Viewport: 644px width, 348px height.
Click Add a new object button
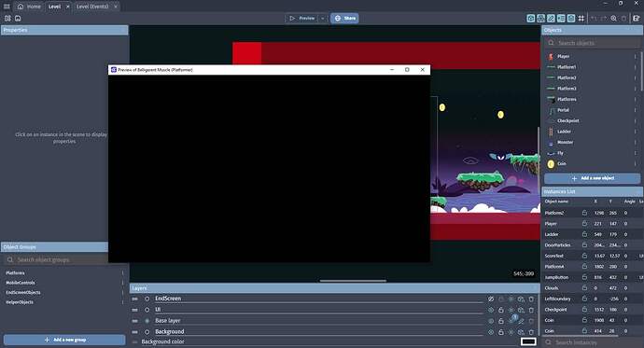click(593, 178)
